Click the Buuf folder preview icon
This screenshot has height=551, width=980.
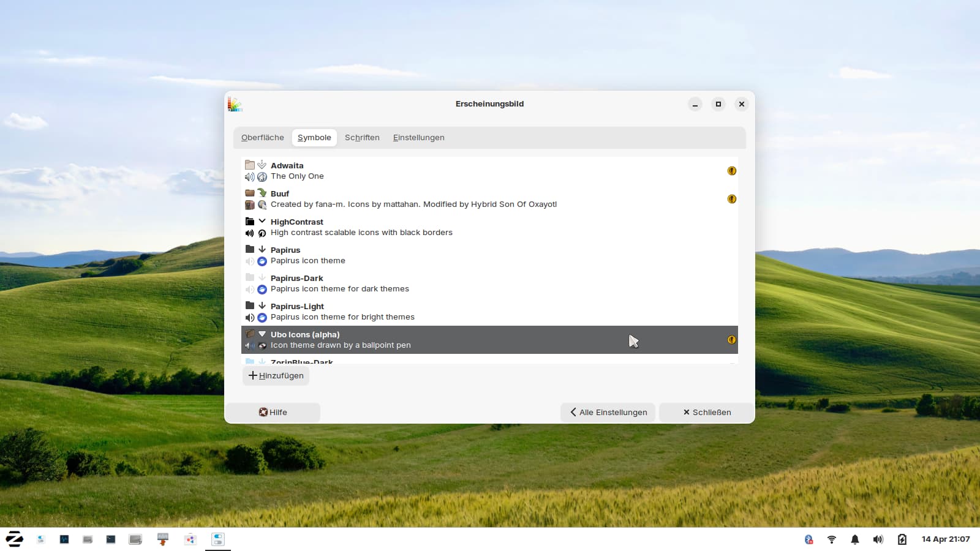coord(250,193)
